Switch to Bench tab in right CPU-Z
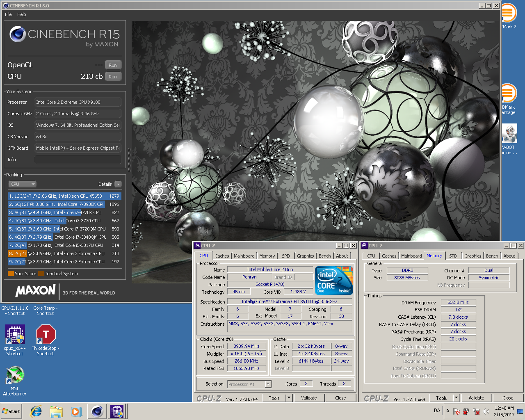The height and width of the screenshot is (420, 525). coord(492,256)
